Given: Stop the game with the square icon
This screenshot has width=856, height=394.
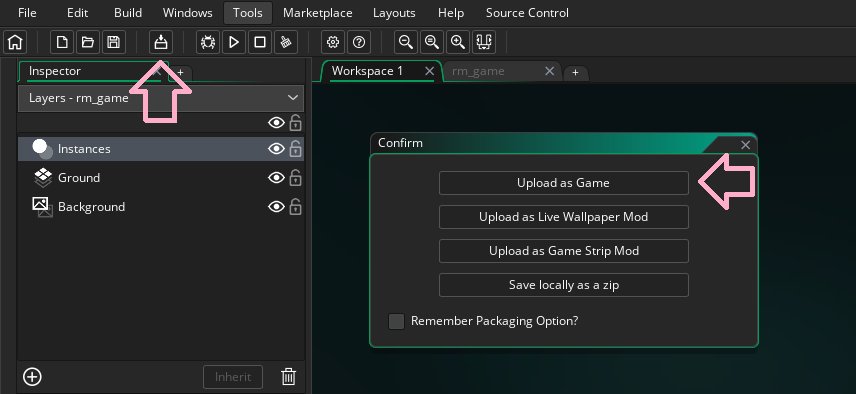Looking at the screenshot, I should tap(260, 42).
